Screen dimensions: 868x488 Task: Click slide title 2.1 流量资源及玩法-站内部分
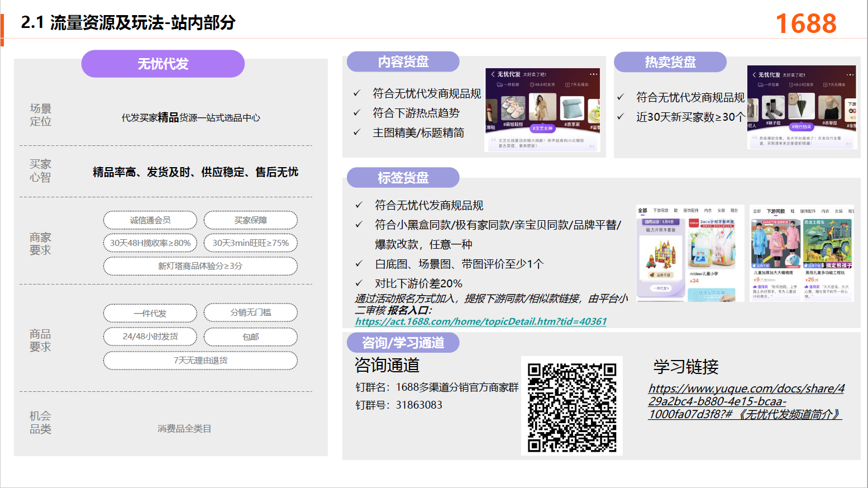coord(128,23)
